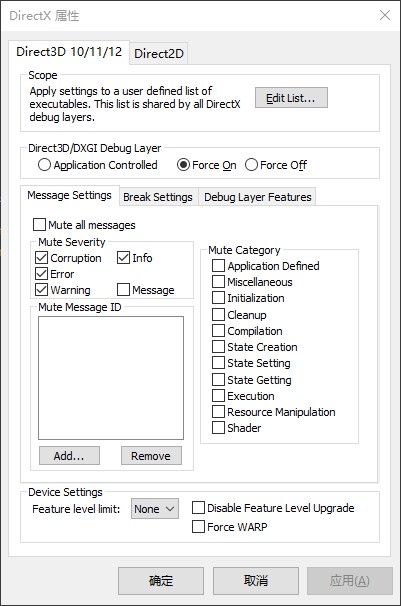
Task: Uncheck Info severity mute
Action: point(134,258)
